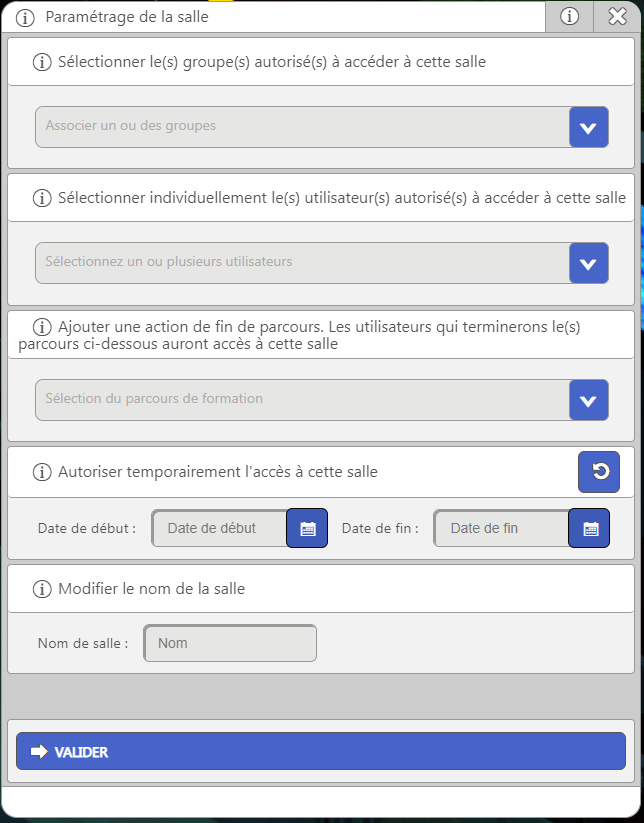The height and width of the screenshot is (823, 644).
Task: Click info icon next to 'Autoriser temporairement'
Action: point(42,472)
